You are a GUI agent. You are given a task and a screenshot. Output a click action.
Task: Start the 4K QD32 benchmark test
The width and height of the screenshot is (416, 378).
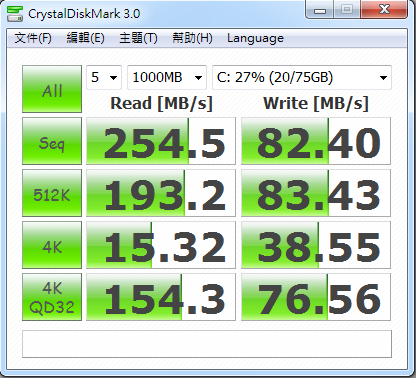(52, 297)
